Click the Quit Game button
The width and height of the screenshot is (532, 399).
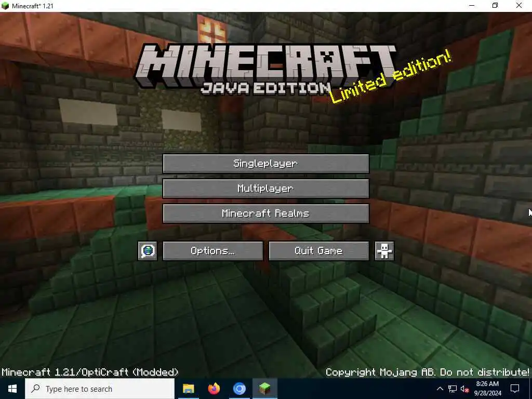click(318, 251)
